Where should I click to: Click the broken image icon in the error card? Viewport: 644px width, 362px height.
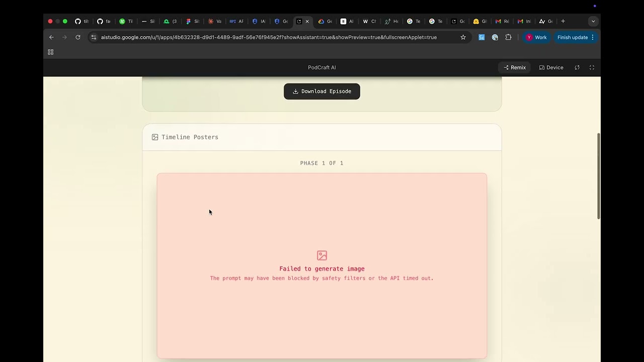click(x=322, y=255)
